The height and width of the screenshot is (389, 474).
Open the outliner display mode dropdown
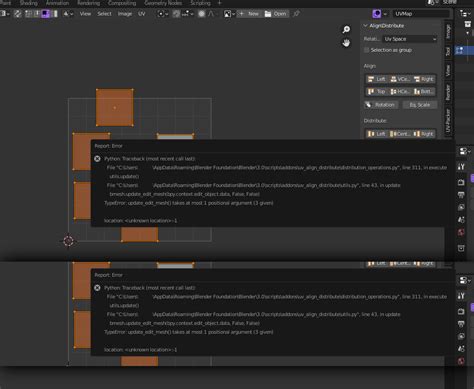(x=464, y=14)
